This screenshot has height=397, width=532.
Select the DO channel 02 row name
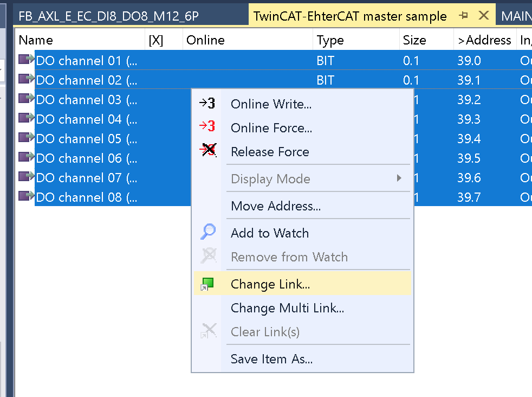[x=87, y=80]
